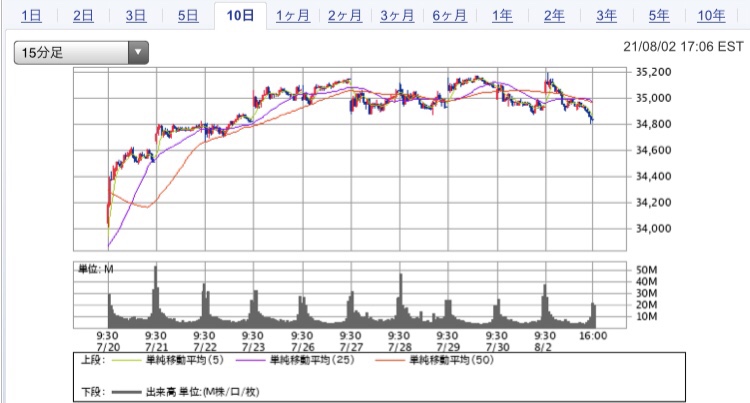Click the 出来高 単位:(M株/口/枚) legend text

(202, 392)
